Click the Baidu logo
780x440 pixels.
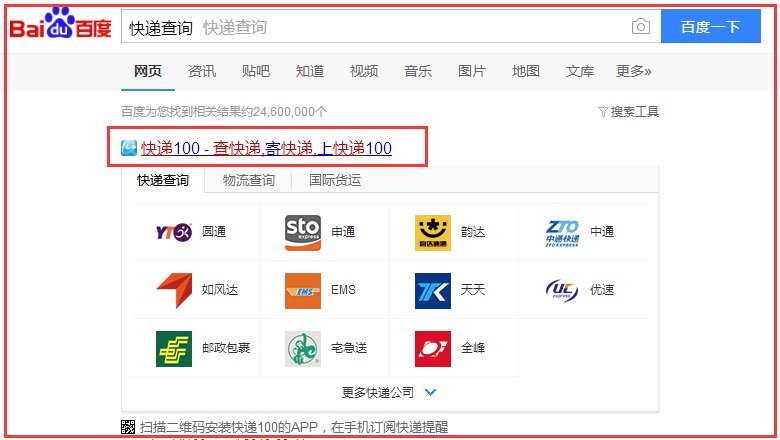click(x=60, y=23)
